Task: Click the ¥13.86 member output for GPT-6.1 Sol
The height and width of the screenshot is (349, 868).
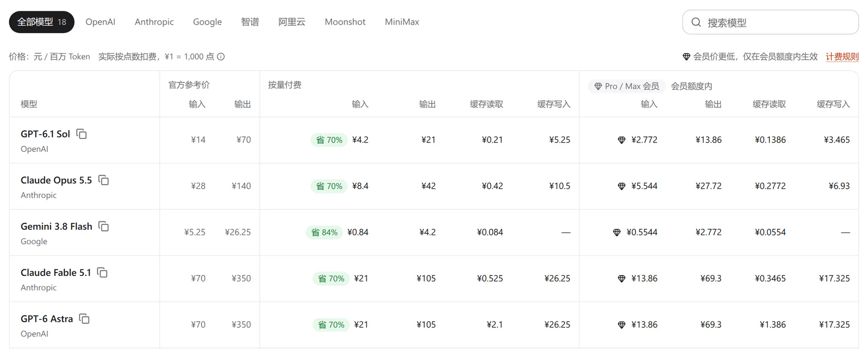Action: tap(708, 140)
